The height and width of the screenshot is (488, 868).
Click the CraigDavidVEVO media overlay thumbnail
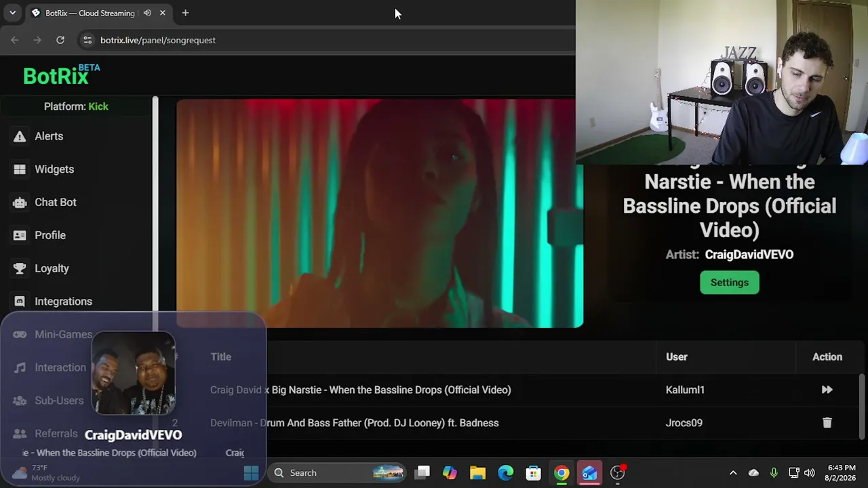click(134, 373)
